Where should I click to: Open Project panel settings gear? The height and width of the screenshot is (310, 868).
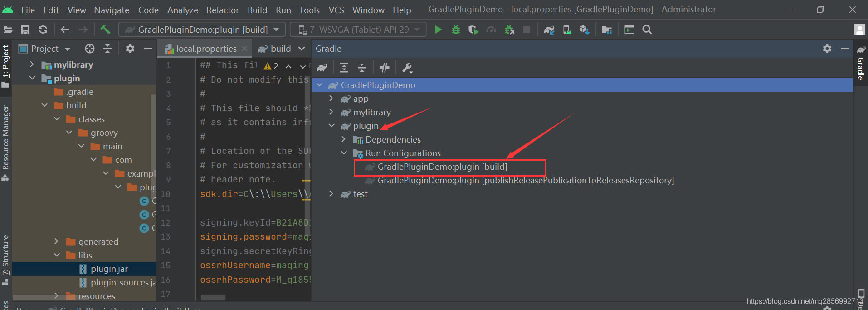[x=130, y=49]
